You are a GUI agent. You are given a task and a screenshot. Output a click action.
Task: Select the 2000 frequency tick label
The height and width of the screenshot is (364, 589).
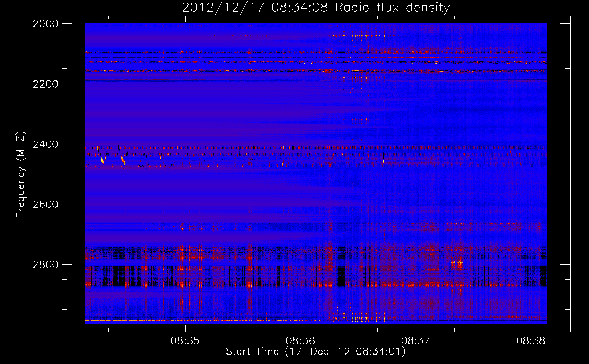click(46, 24)
